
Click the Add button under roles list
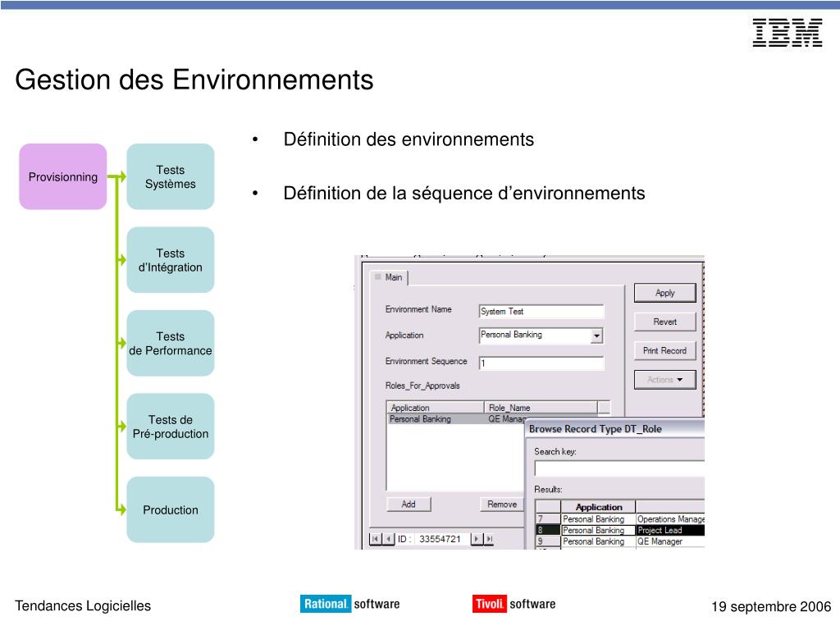pos(409,504)
